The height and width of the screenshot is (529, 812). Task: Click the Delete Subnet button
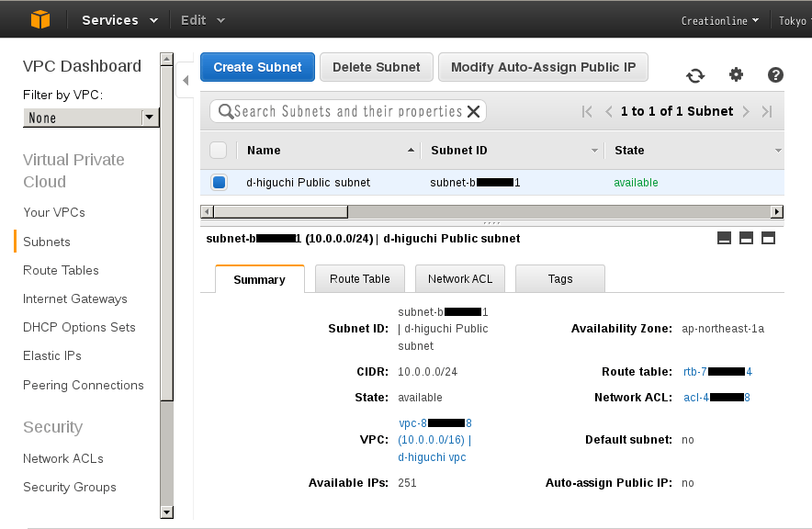tap(377, 67)
